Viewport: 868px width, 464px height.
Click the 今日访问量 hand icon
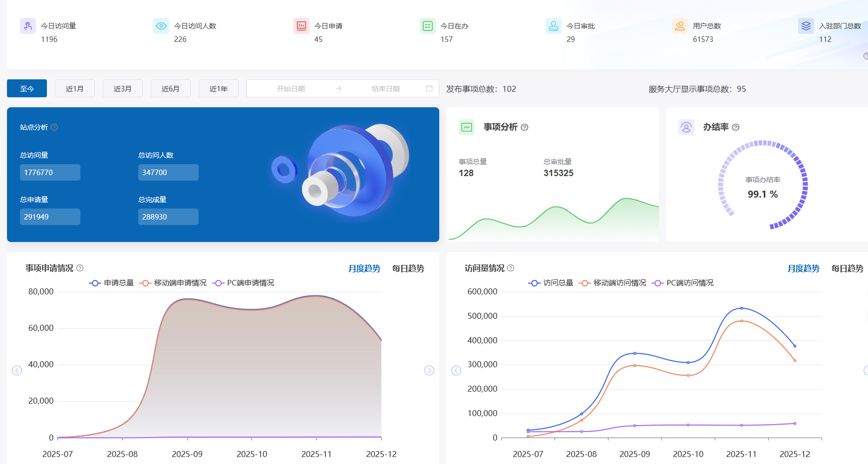pyautogui.click(x=28, y=26)
